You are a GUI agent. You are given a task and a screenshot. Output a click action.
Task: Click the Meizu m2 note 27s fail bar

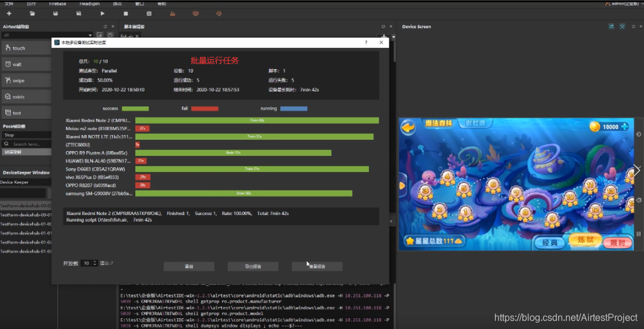[143, 129]
